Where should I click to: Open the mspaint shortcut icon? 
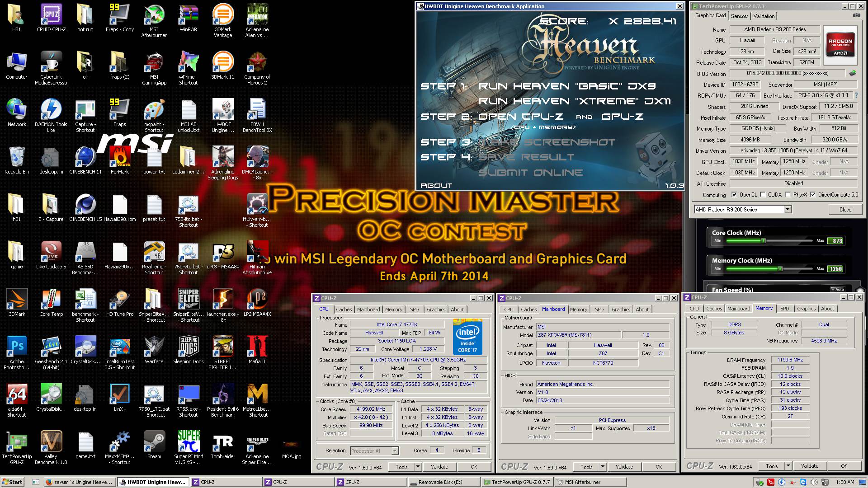(x=154, y=116)
